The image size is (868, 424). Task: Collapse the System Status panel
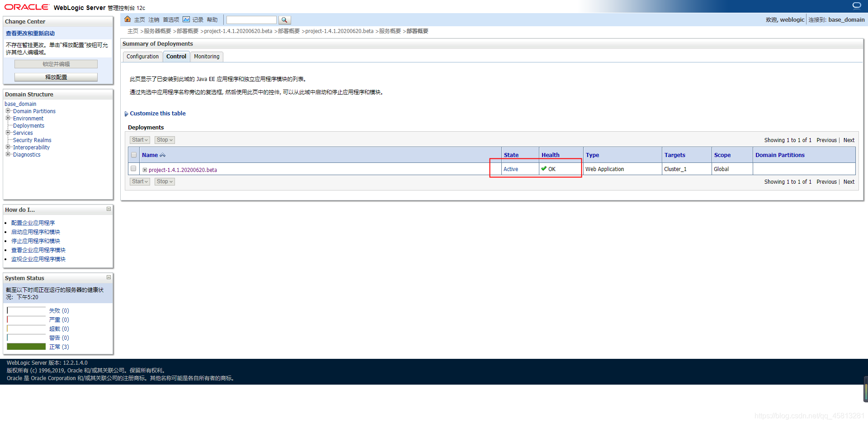tap(108, 277)
